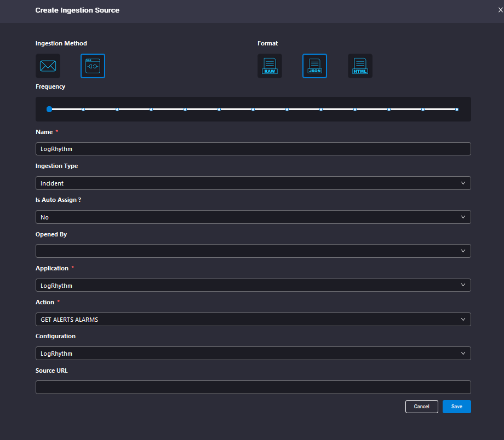Viewport: 504px width, 440px height.
Task: Open the Action dropdown showing GET ALERTS ALARMS
Action: 253,319
